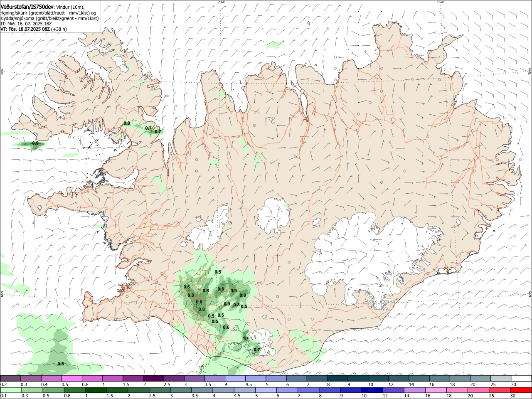Click the 'VT: Fös. 18.07.2025 08Z (+38 h)' line

(33, 29)
